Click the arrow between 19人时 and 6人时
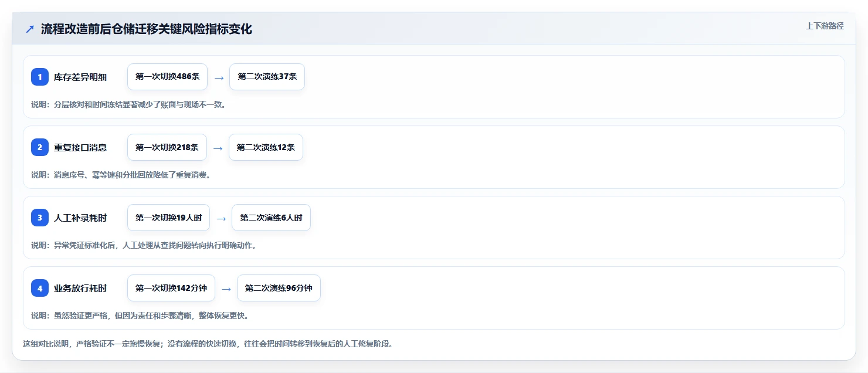 coord(221,218)
